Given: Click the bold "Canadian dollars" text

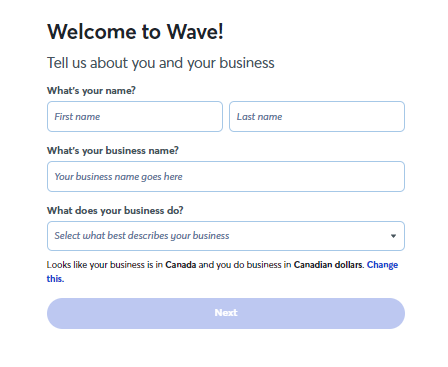Looking at the screenshot, I should click(x=328, y=265).
